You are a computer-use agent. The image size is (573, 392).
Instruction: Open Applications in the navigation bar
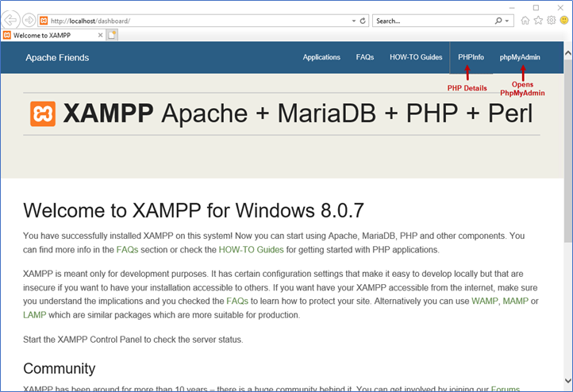321,57
